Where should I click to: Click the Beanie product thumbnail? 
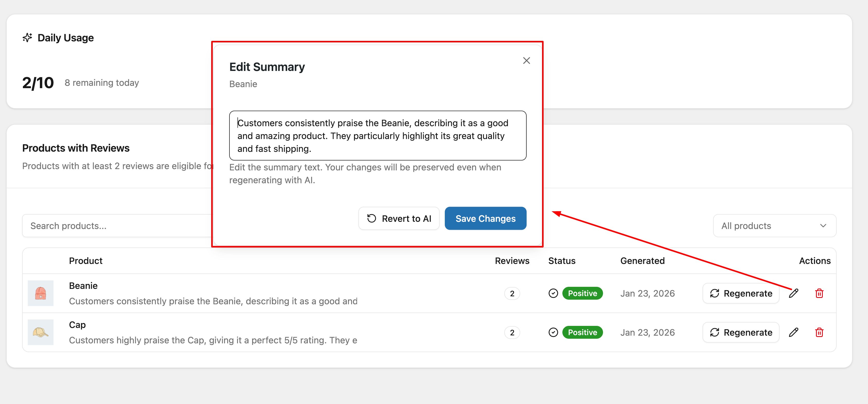pos(40,293)
